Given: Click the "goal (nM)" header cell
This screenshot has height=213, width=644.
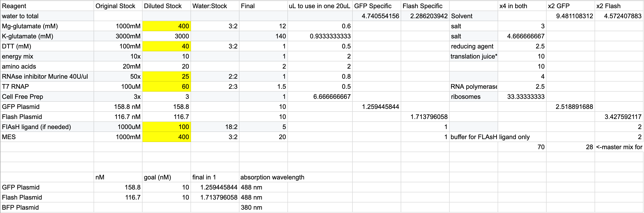Looking at the screenshot, I should pos(166,177).
